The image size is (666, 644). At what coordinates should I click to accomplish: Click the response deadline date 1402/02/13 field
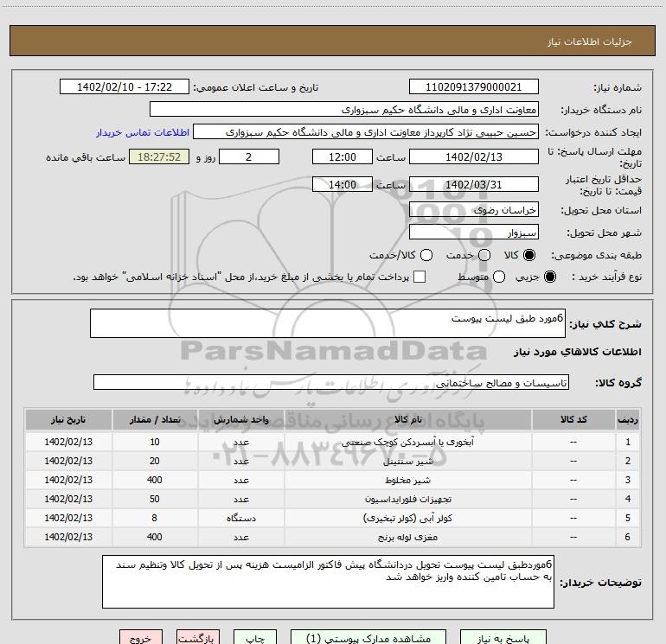tap(474, 156)
